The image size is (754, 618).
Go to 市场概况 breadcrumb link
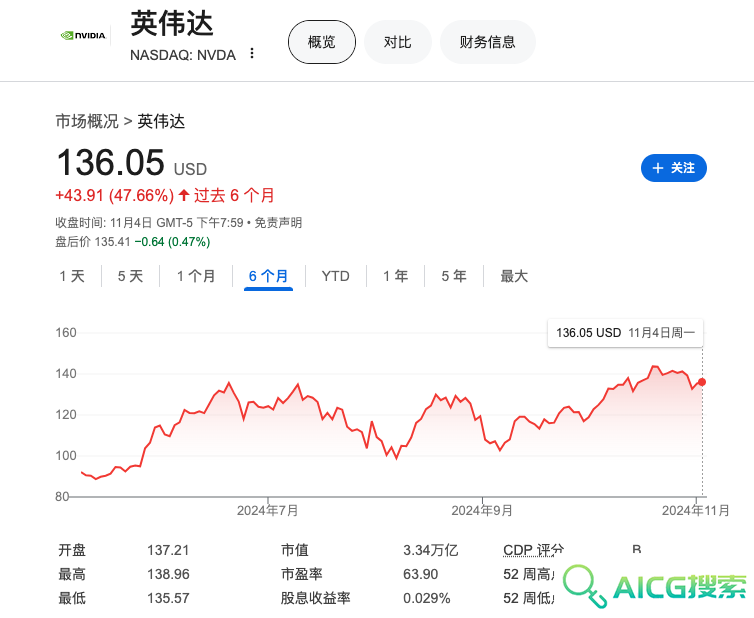[x=87, y=121]
